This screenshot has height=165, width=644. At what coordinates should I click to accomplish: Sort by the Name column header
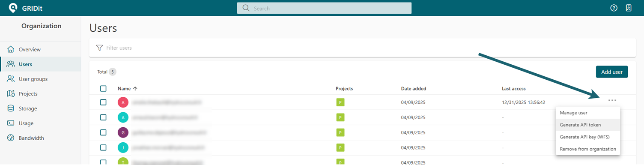pyautogui.click(x=128, y=89)
